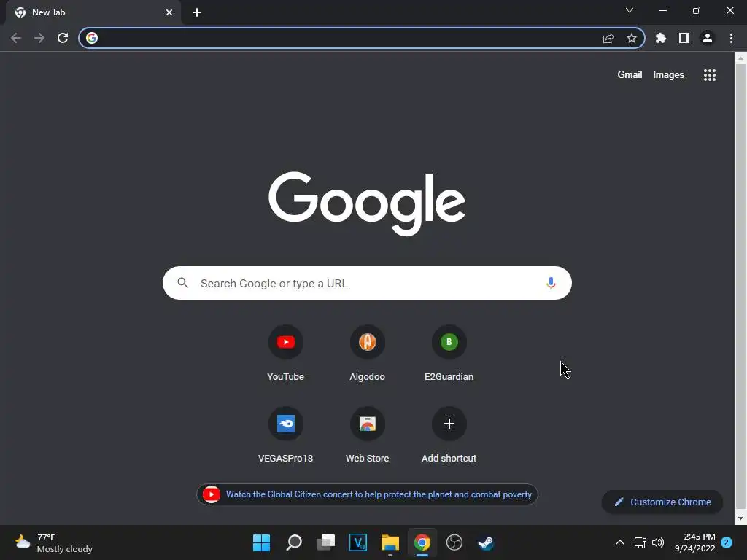Open the E2Guardian shortcut

pyautogui.click(x=449, y=353)
